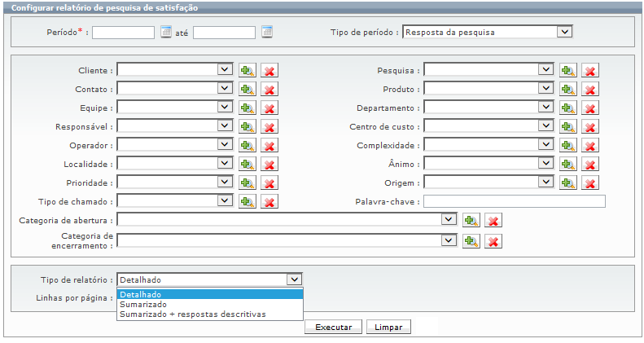Click the search-add icon for Operador
The height and width of the screenshot is (343, 644).
click(x=248, y=145)
